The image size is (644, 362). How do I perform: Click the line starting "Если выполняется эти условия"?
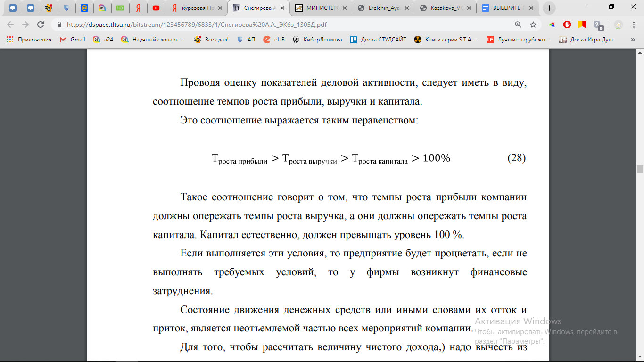click(353, 254)
